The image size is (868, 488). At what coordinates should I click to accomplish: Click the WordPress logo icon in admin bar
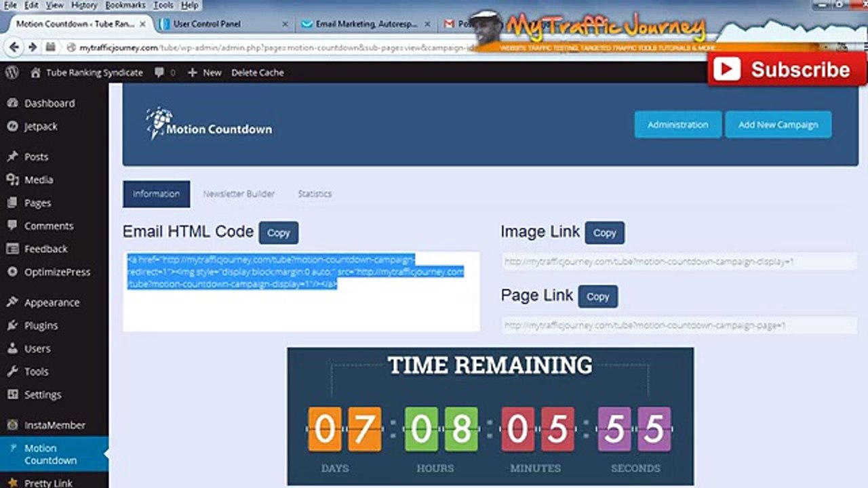[10, 73]
